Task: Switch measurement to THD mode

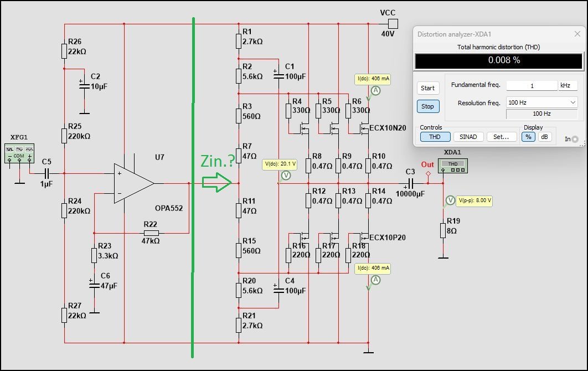Action: [x=435, y=137]
